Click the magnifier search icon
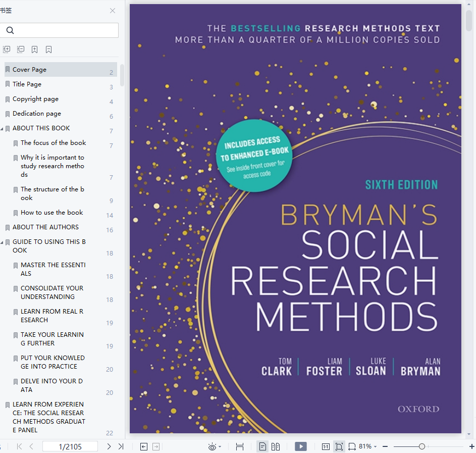476x453 pixels. click(x=10, y=30)
